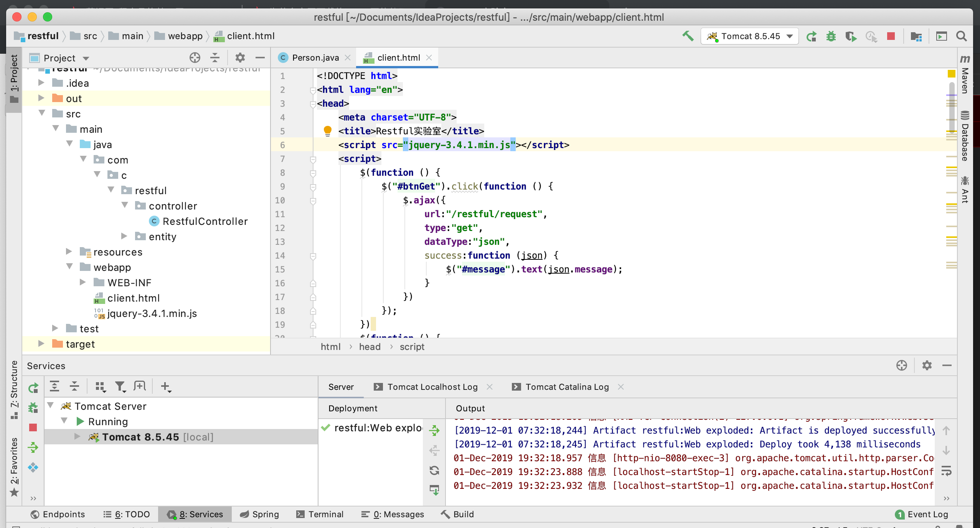980x528 pixels.
Task: Click head in the editor breadcrumb
Action: pos(370,347)
